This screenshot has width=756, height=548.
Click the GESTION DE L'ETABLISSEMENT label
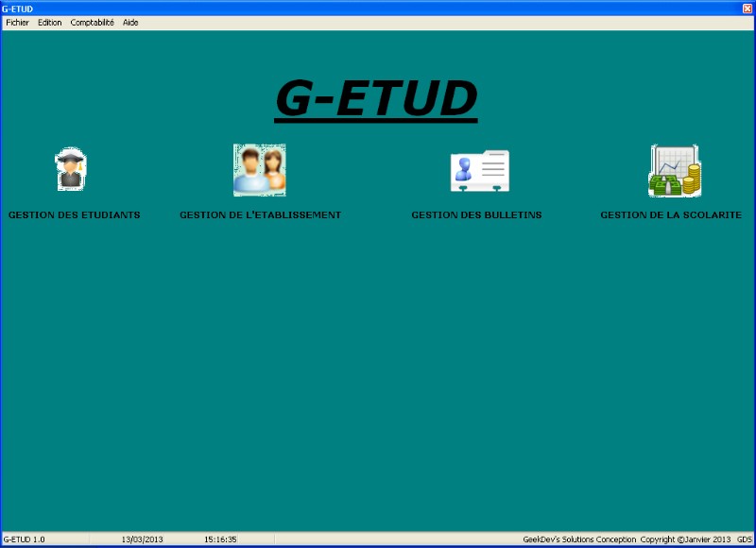click(260, 215)
